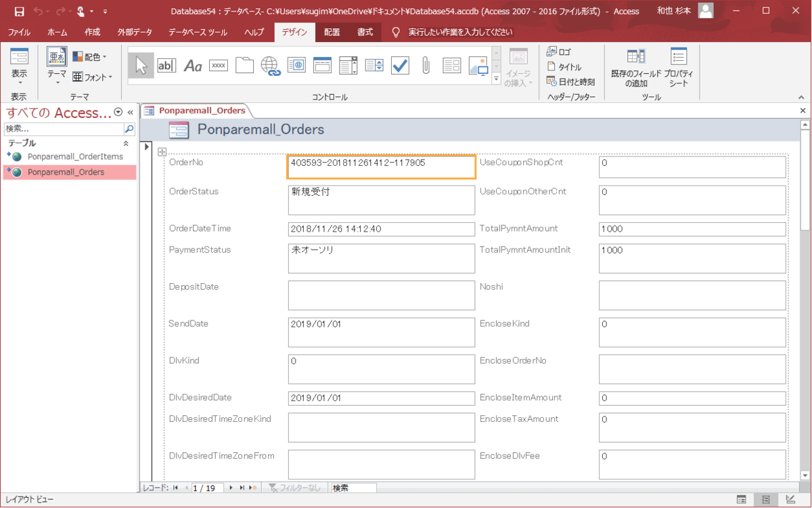The height and width of the screenshot is (508, 812).
Task: Insert an Attachment control (paperclip)
Action: (426, 65)
